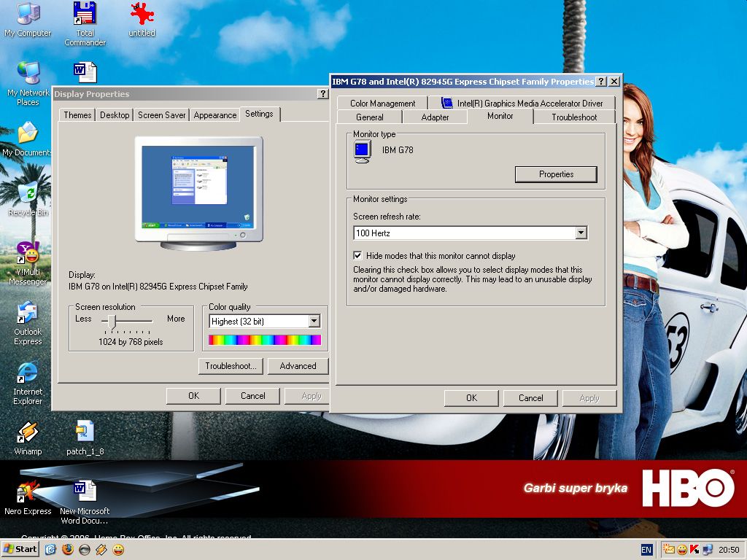The image size is (747, 560).
Task: Click the Yahoo Messenger smiley tray icon
Action: [x=682, y=550]
